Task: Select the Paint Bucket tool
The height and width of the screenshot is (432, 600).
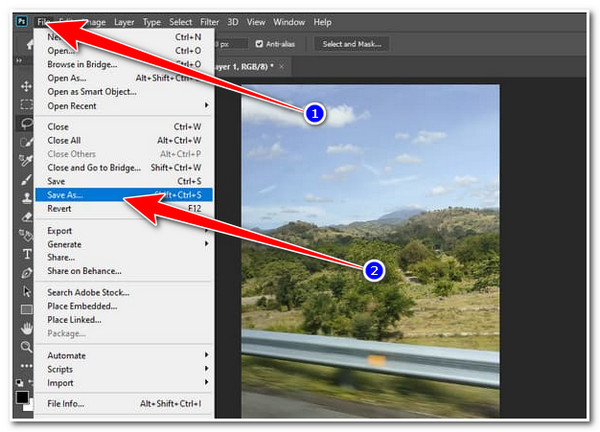Action: (x=26, y=235)
